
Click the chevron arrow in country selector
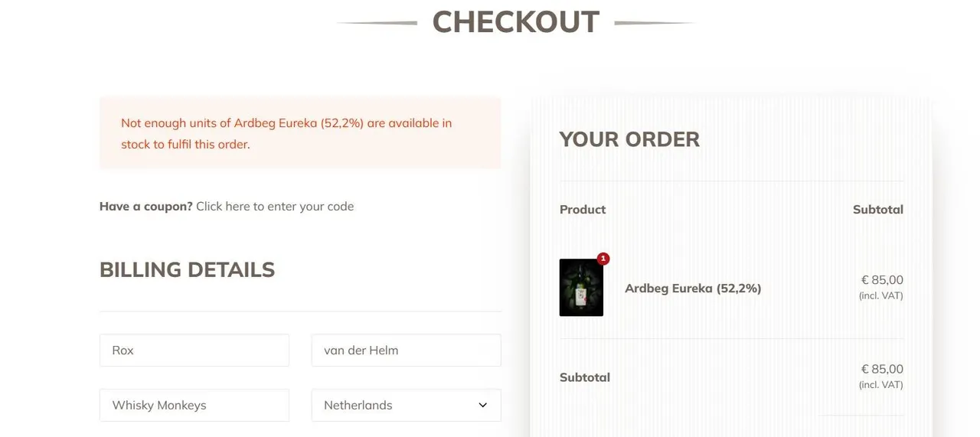click(x=482, y=405)
